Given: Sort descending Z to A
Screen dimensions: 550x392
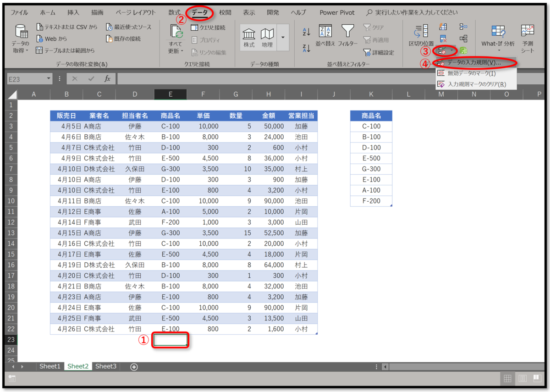Looking at the screenshot, I should click(x=307, y=47).
